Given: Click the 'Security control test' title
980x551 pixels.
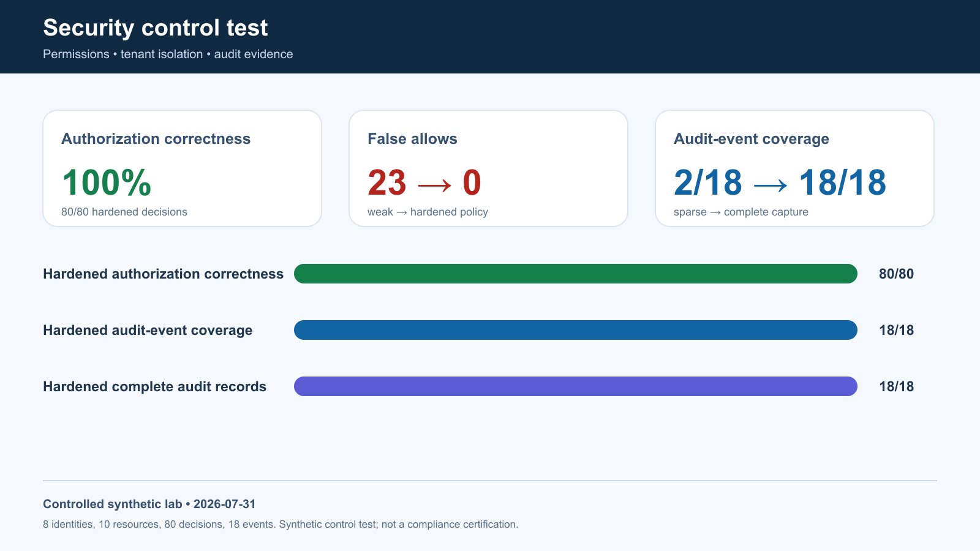Looking at the screenshot, I should tap(156, 28).
